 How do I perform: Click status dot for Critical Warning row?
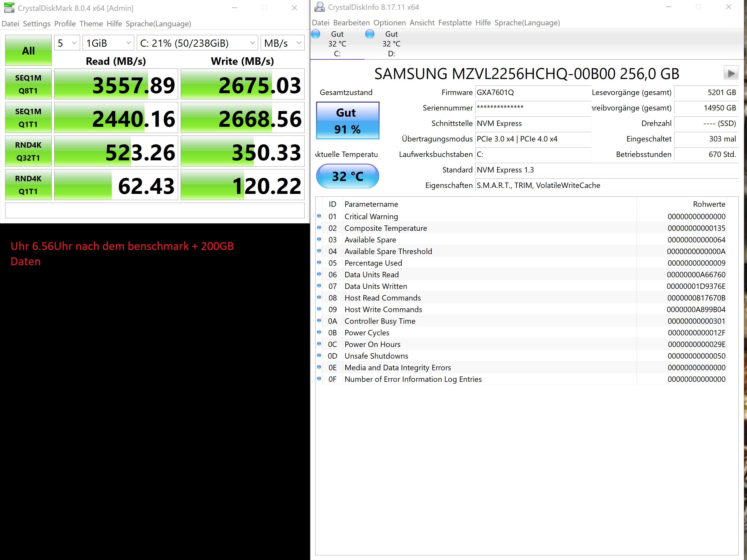319,216
